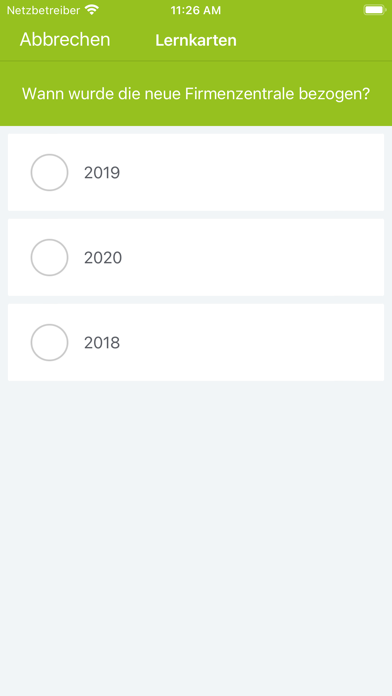Click the Netzbetreiber carrier label
Image resolution: width=392 pixels, height=696 pixels.
click(x=43, y=10)
